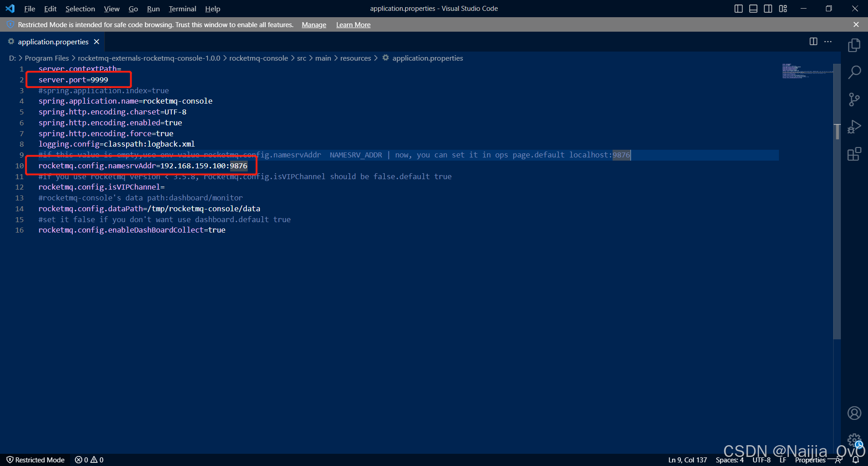Click logging.config=classpath:logback.xml line

(x=117, y=144)
